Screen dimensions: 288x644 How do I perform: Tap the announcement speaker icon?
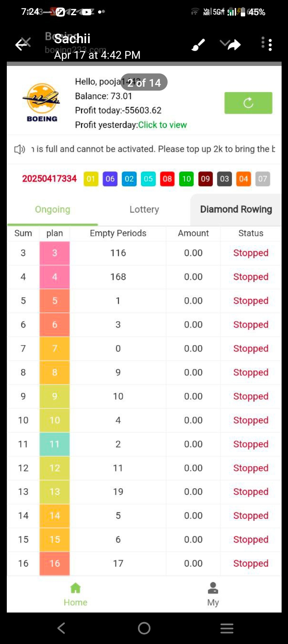[20, 149]
